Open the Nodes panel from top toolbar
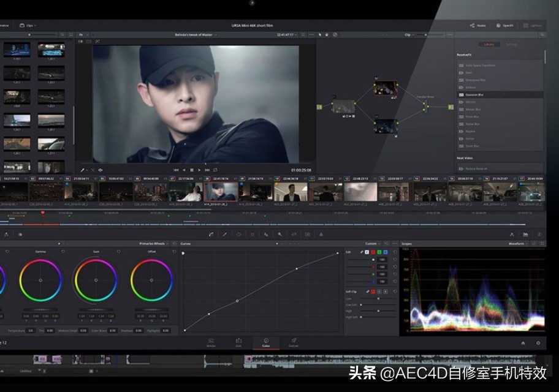 (x=477, y=26)
